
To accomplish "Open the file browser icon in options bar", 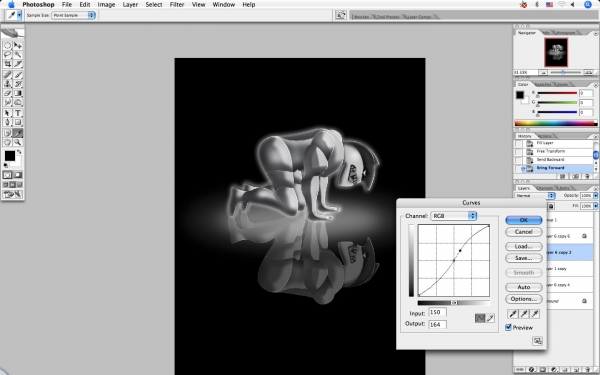I will tap(341, 15).
